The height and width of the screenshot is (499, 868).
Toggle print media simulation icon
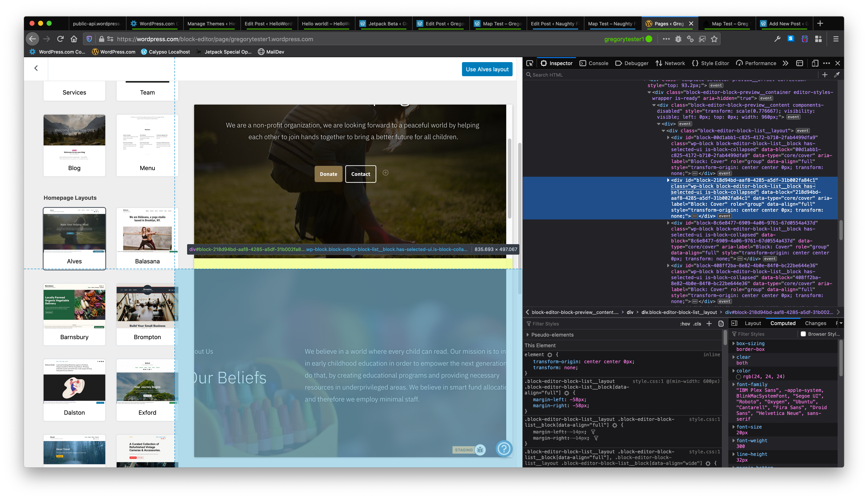[721, 324]
